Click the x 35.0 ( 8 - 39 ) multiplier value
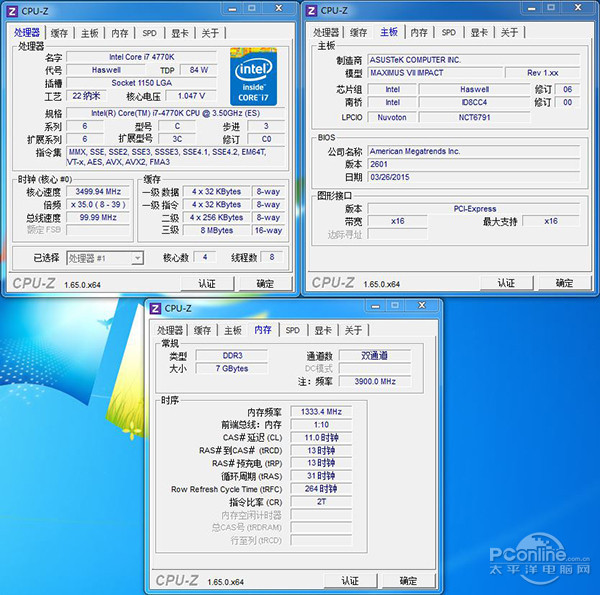 98,205
